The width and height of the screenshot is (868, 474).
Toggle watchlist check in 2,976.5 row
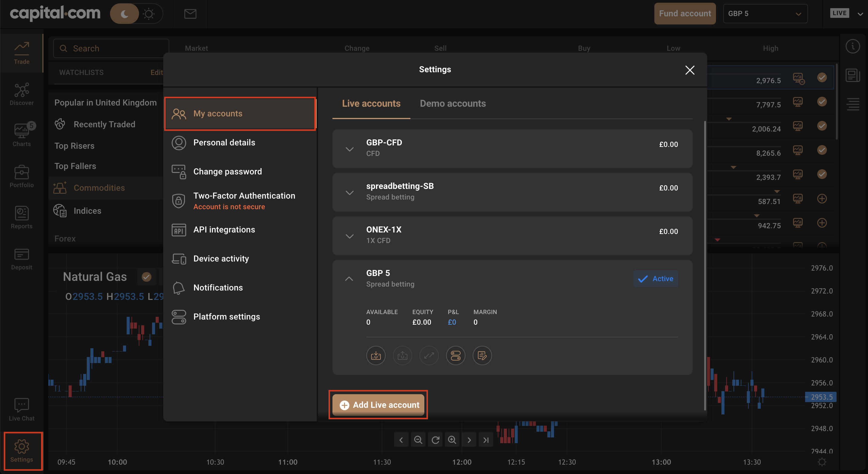pos(822,78)
